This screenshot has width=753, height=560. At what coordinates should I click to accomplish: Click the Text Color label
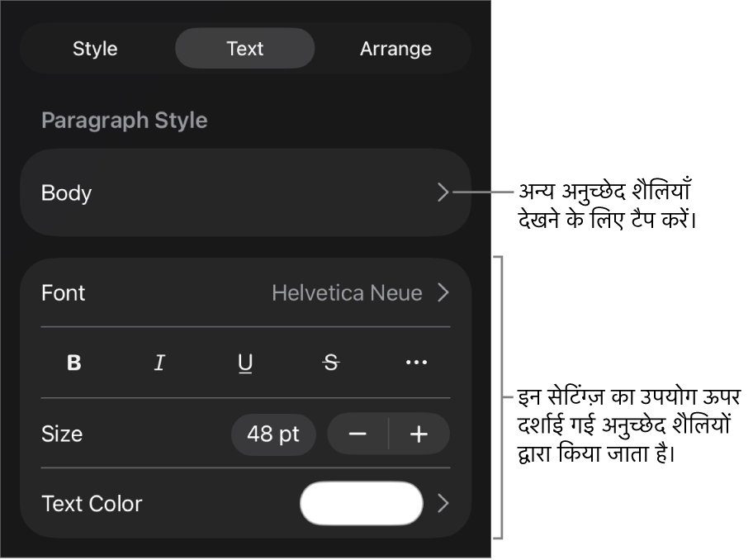point(92,504)
